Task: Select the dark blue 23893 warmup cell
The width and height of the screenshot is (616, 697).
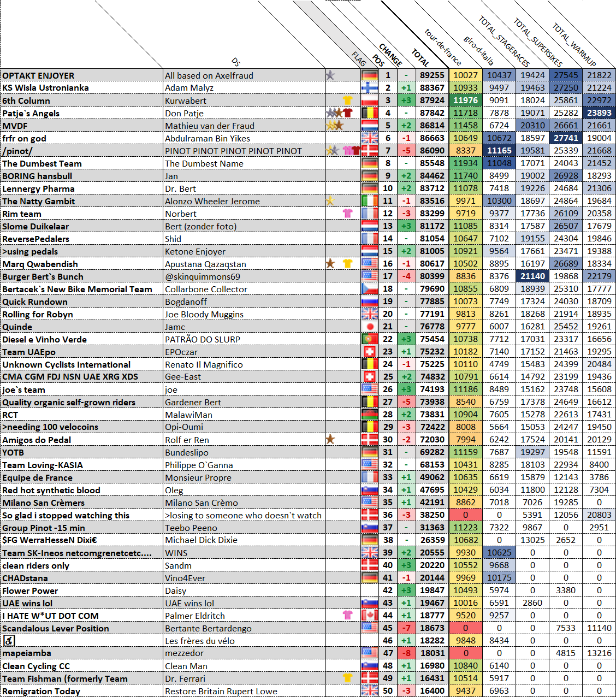Action: (x=599, y=113)
